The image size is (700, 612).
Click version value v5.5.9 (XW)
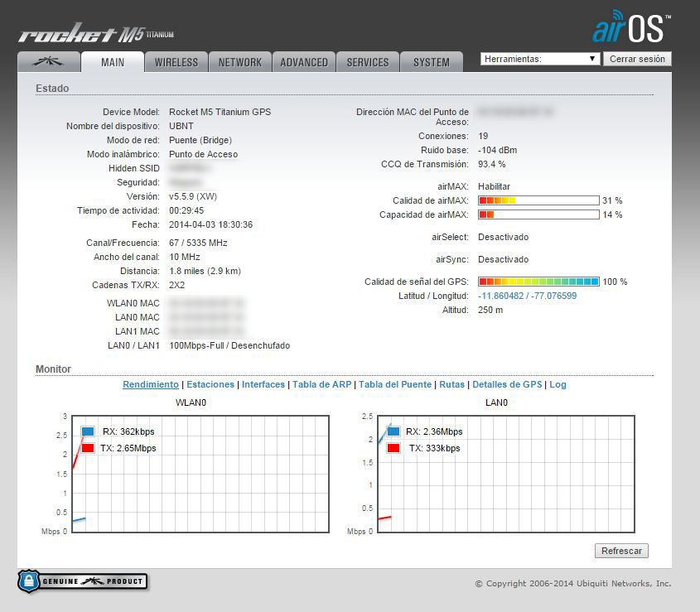193,196
